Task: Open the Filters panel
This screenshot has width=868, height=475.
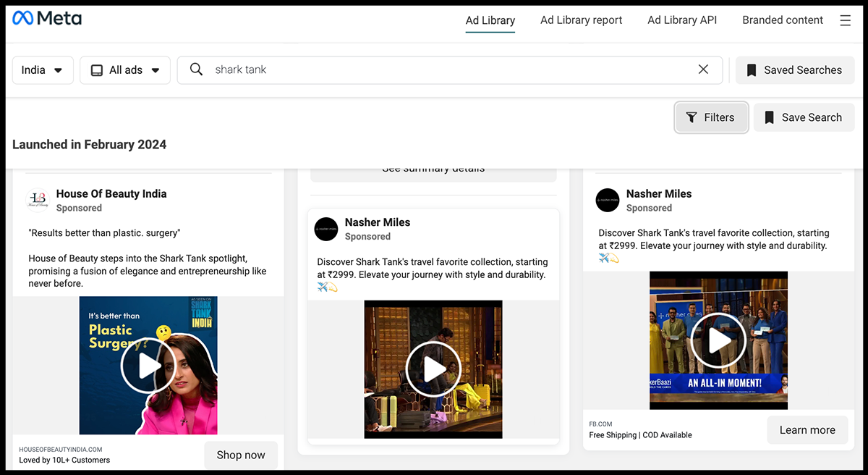Action: point(711,117)
